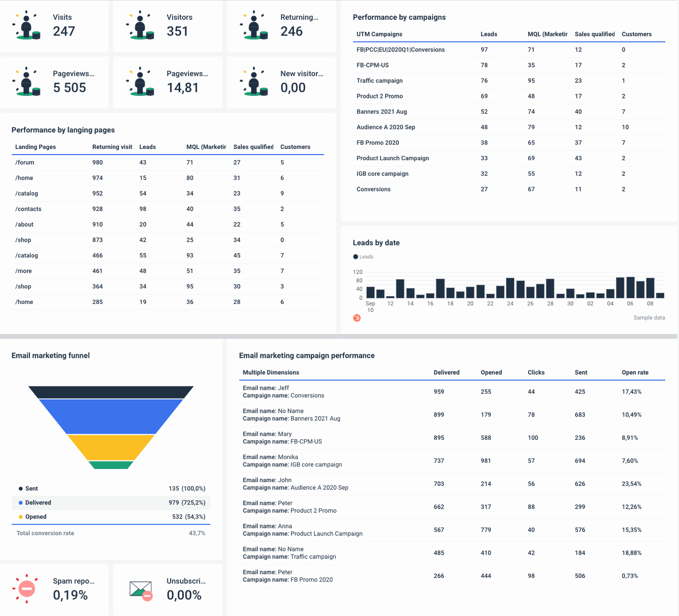The width and height of the screenshot is (679, 616).
Task: Open the Performance by campaigns panel title
Action: [x=399, y=17]
